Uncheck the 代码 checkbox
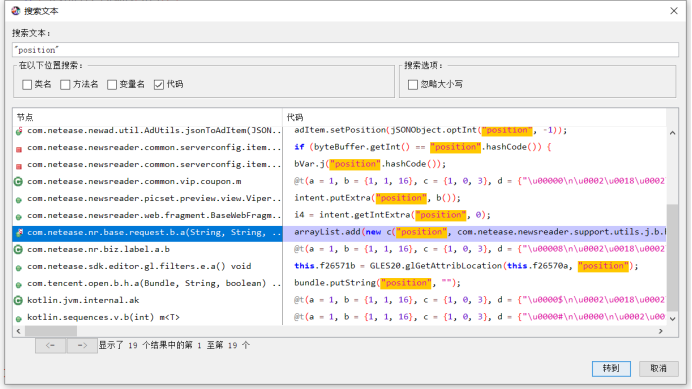The image size is (692, 389). click(159, 84)
